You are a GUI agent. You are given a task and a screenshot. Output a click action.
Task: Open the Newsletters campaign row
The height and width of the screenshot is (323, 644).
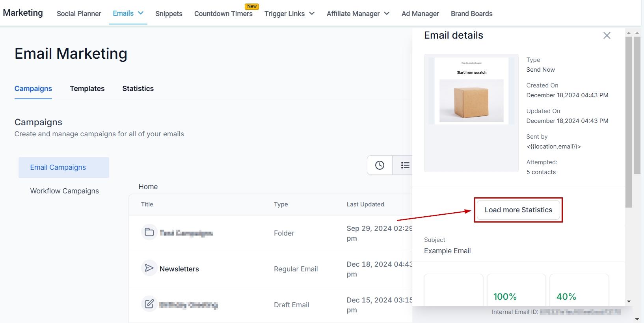pos(179,269)
